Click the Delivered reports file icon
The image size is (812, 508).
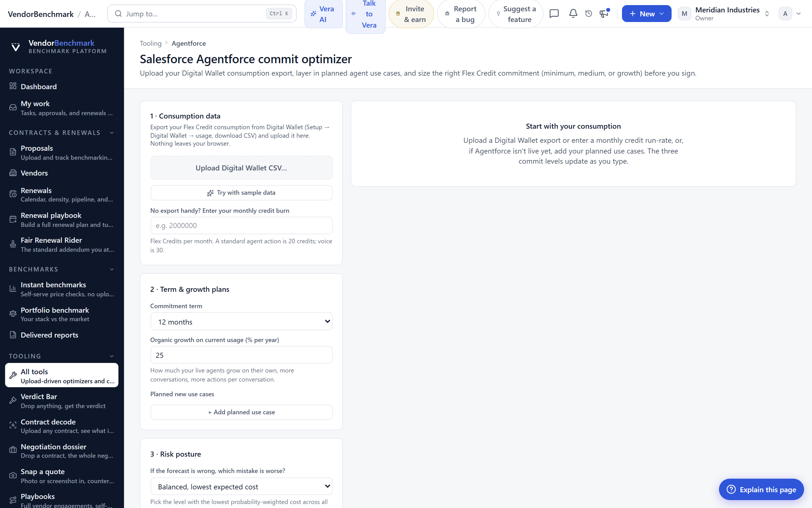pyautogui.click(x=13, y=335)
